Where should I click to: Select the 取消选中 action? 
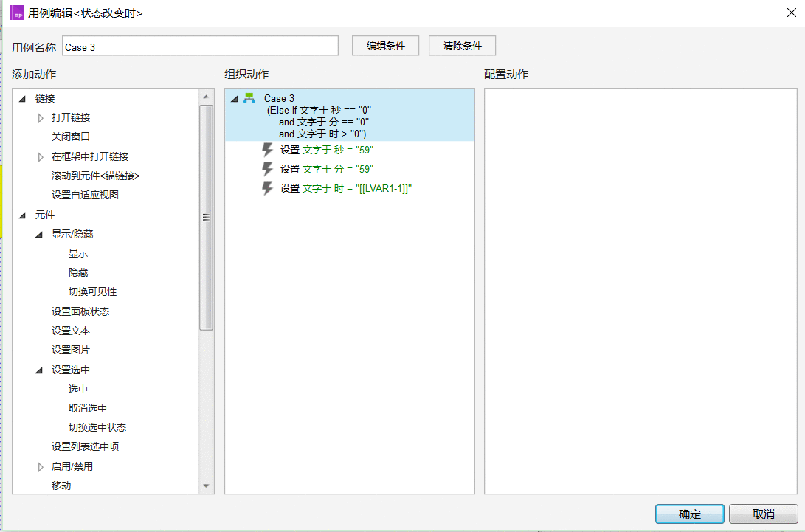(88, 408)
